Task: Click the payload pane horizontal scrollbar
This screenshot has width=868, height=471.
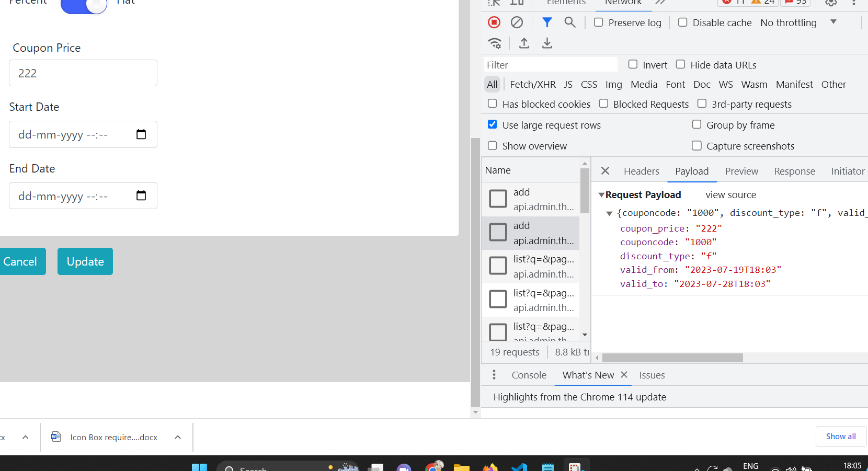Action: pos(672,358)
